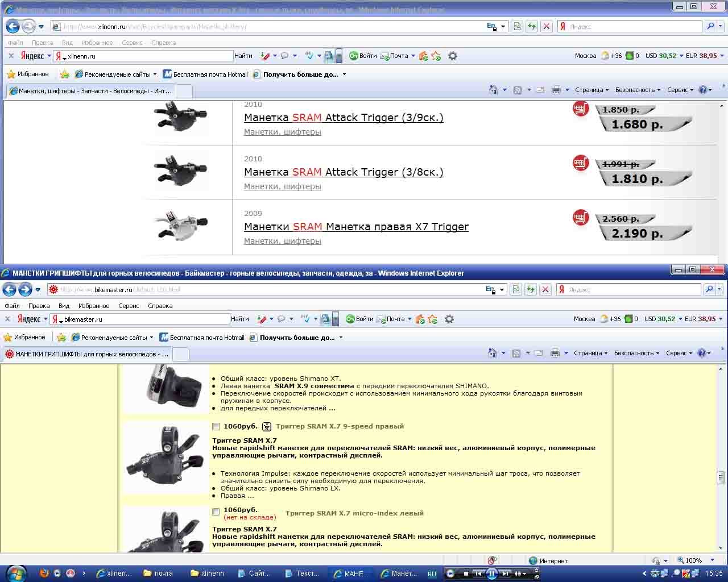Click cart icon next to 1060руб. X.7 9-speed

pos(267,426)
